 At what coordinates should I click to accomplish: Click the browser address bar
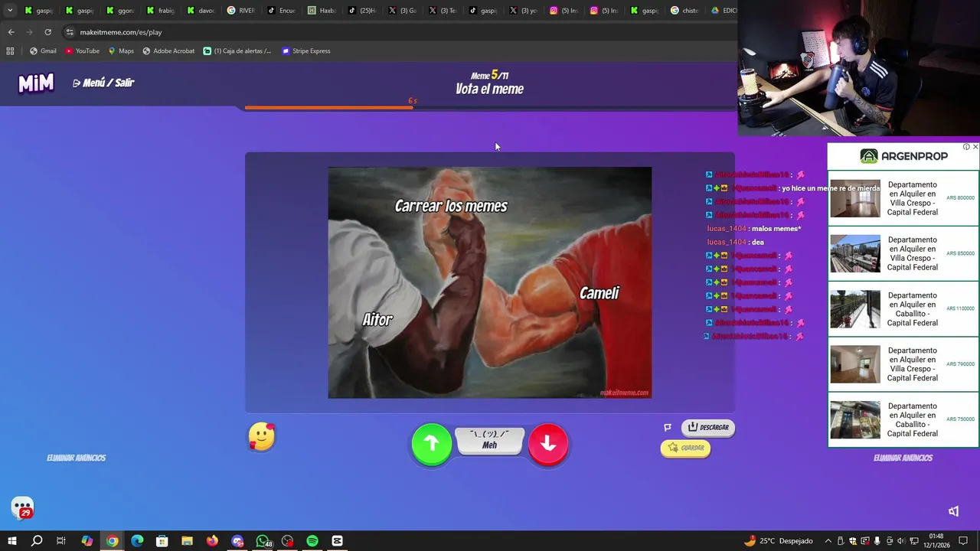pyautogui.click(x=398, y=32)
